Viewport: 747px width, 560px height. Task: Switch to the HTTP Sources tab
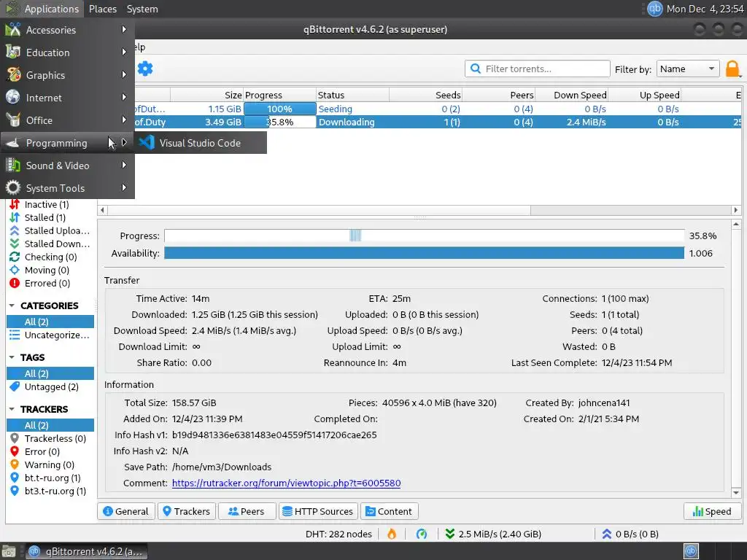(x=318, y=511)
